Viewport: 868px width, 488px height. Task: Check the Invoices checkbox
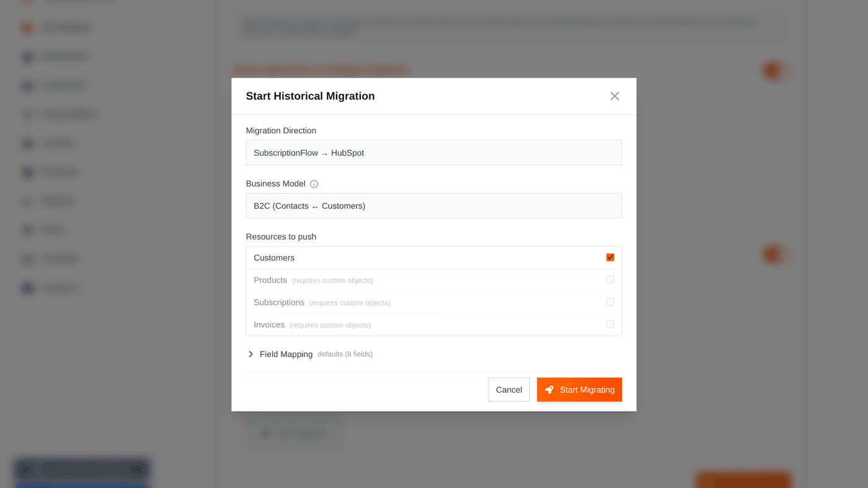click(x=610, y=324)
